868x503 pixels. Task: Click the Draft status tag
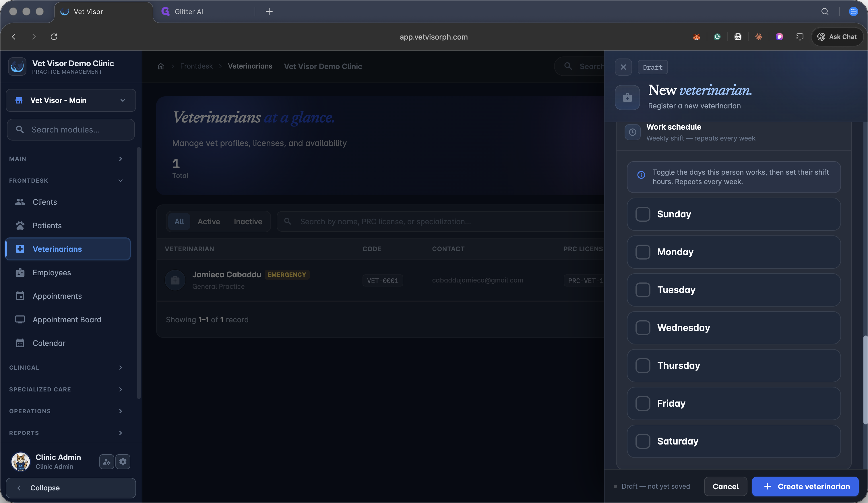tap(653, 67)
